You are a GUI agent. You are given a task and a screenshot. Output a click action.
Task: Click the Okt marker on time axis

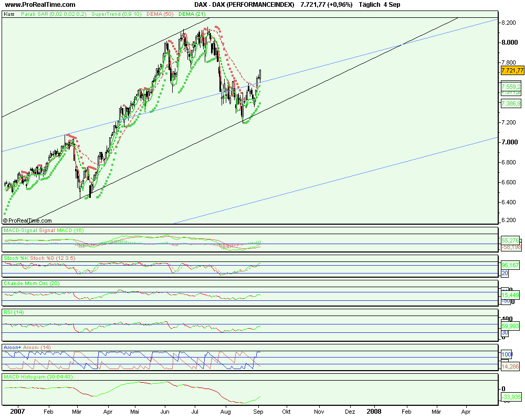[286, 412]
